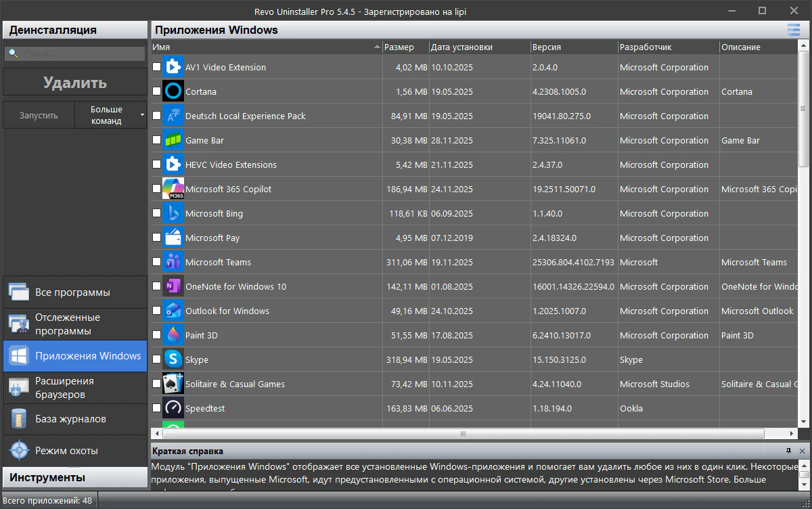Pin the Краткая справка panel
This screenshot has height=509, width=812.
[788, 451]
